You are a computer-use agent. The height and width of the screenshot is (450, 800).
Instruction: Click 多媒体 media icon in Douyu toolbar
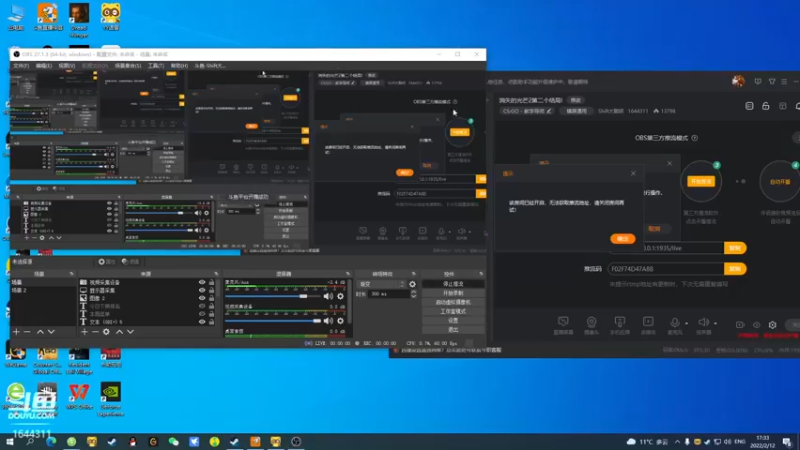point(648,321)
